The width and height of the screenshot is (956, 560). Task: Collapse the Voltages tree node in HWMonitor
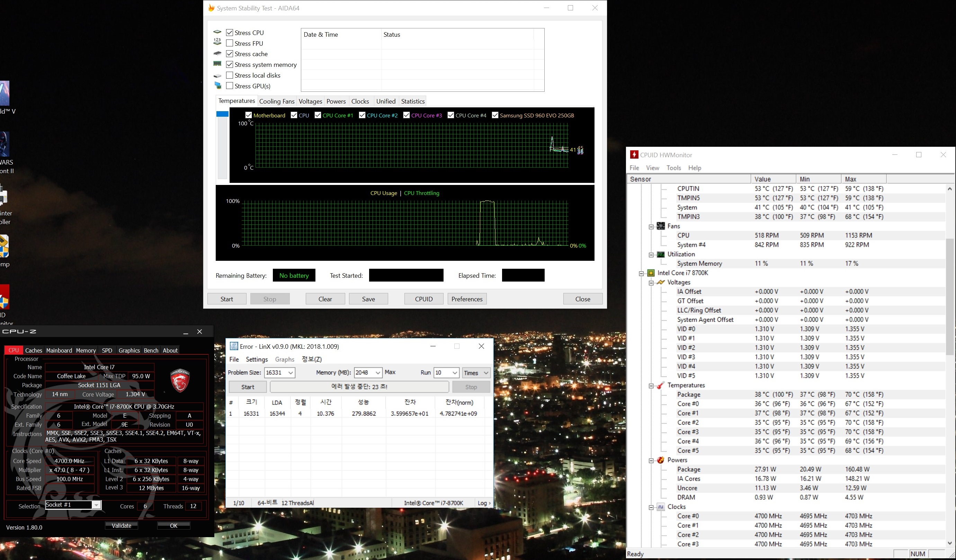[x=651, y=283]
